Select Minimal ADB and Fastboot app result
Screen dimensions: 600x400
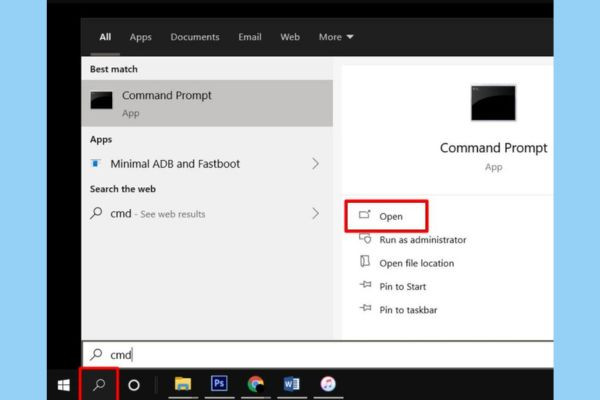tap(207, 164)
